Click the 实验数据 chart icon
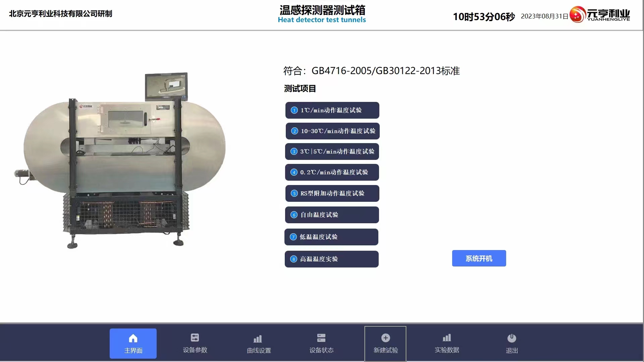The image size is (644, 362). click(x=447, y=338)
